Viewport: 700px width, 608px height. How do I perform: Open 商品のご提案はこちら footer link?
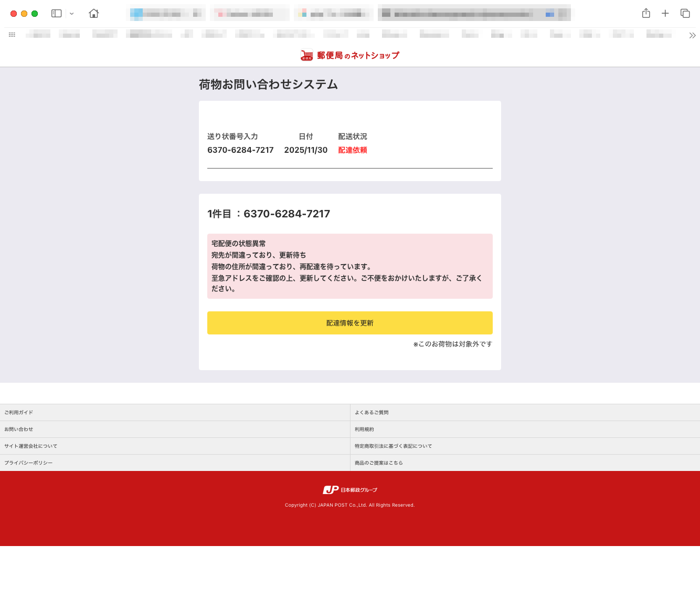(378, 463)
